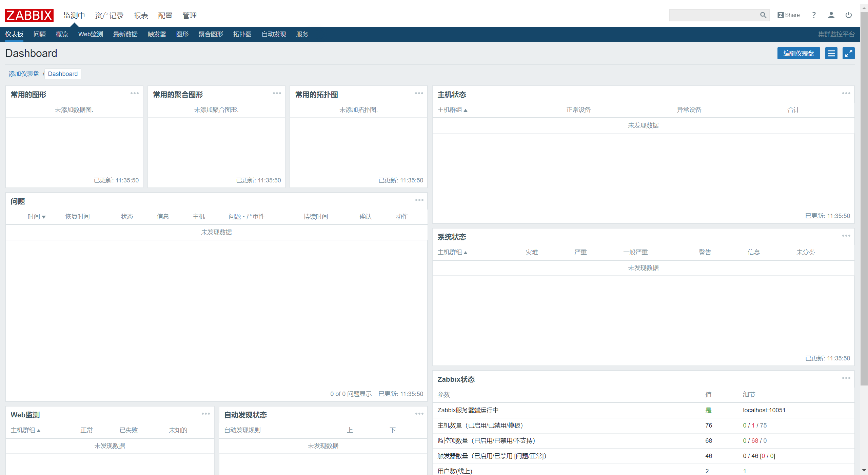The height and width of the screenshot is (475, 868).
Task: Click the 编辑仪表盘 button
Action: tap(798, 54)
